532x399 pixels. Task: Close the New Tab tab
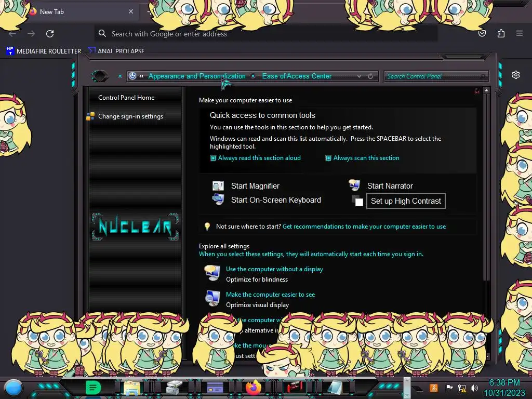[x=131, y=11]
